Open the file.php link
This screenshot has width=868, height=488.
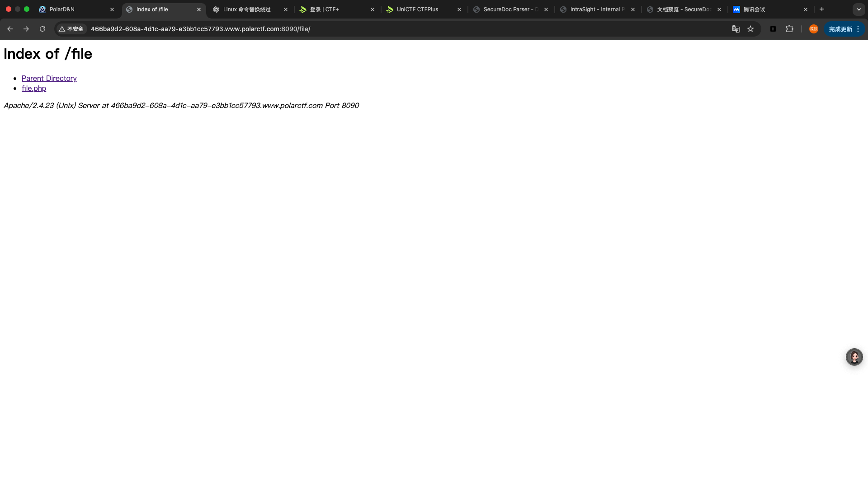coord(34,88)
